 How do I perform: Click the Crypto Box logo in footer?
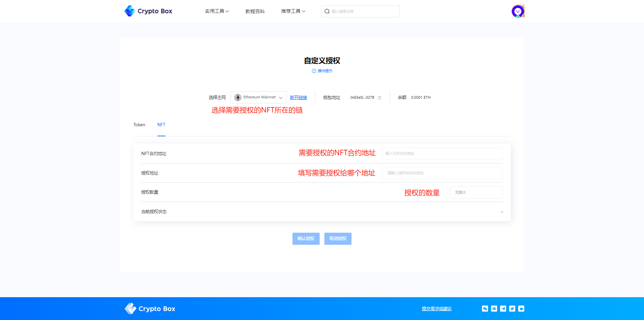(150, 309)
